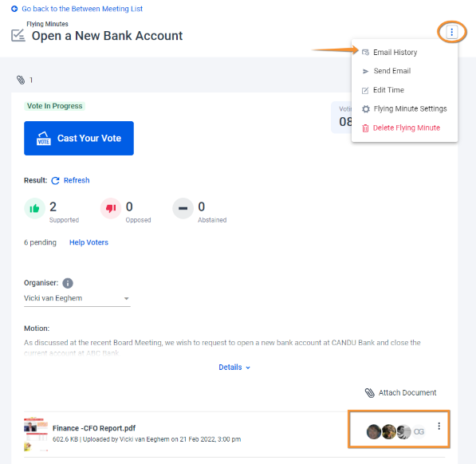This screenshot has width=476, height=464.
Task: Click the Flying Minutes checklist icon
Action: pyautogui.click(x=18, y=35)
